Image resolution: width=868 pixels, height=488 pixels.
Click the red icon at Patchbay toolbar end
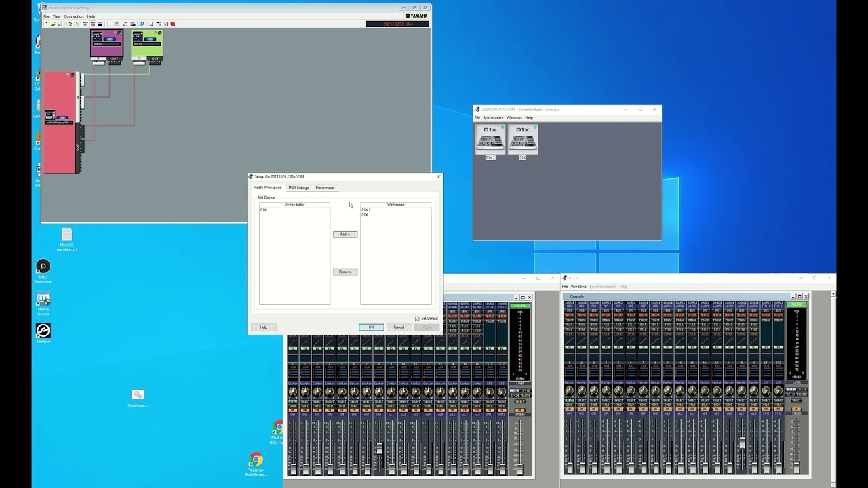pos(173,24)
